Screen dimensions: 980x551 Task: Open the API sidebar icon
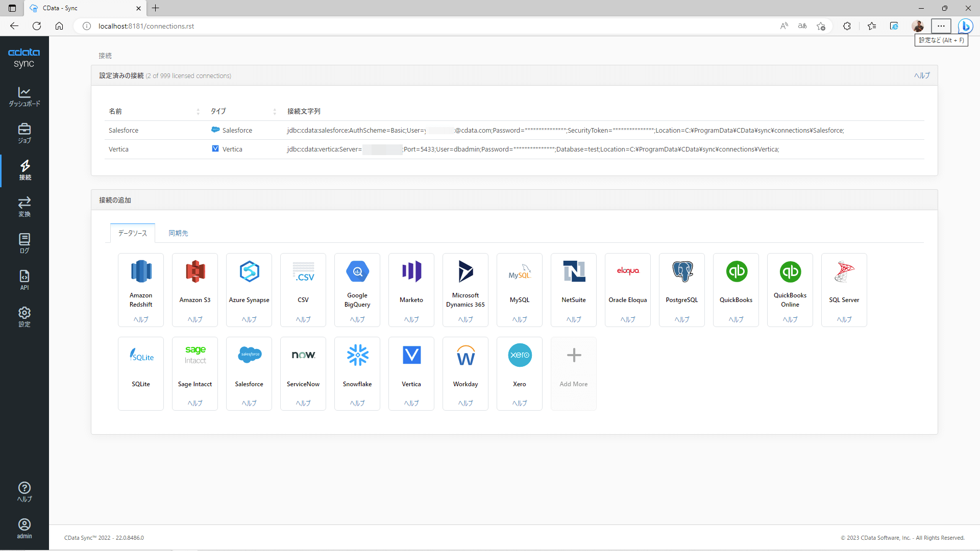24,280
